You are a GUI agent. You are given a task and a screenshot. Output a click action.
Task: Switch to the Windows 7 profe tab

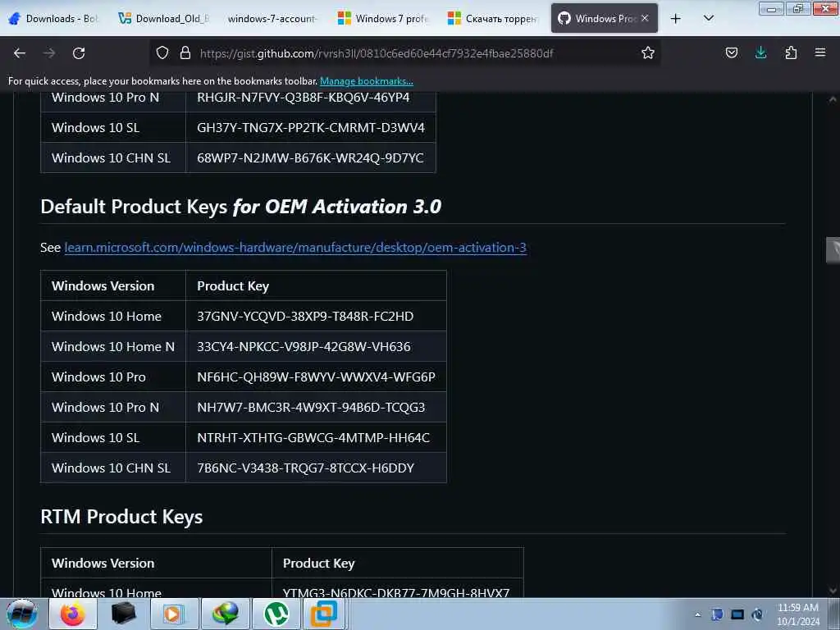pos(384,18)
